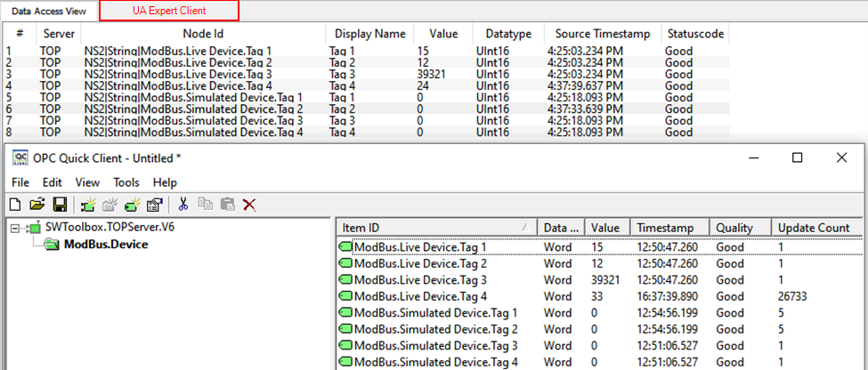The width and height of the screenshot is (868, 370).
Task: Select the ModBus.Live Device.Tag 4 item row
Action: click(x=420, y=297)
